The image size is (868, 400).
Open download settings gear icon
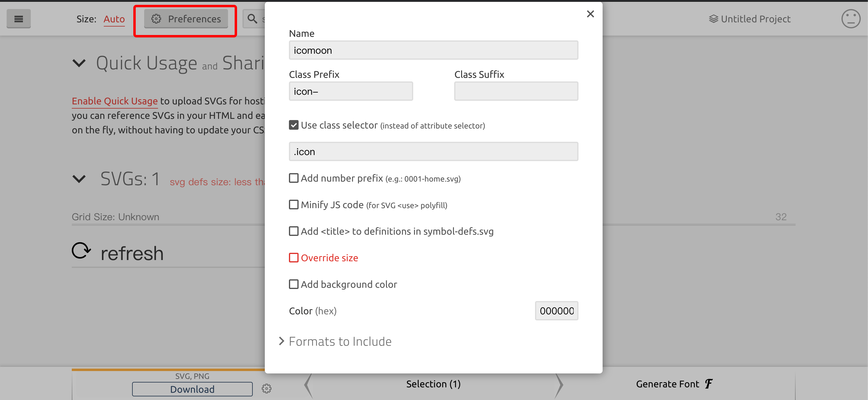click(266, 389)
